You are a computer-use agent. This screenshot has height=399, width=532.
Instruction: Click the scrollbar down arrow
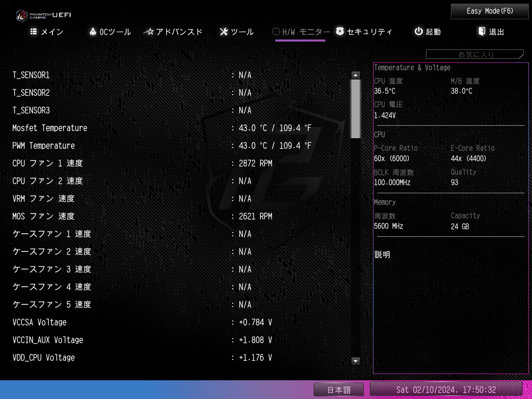(355, 361)
